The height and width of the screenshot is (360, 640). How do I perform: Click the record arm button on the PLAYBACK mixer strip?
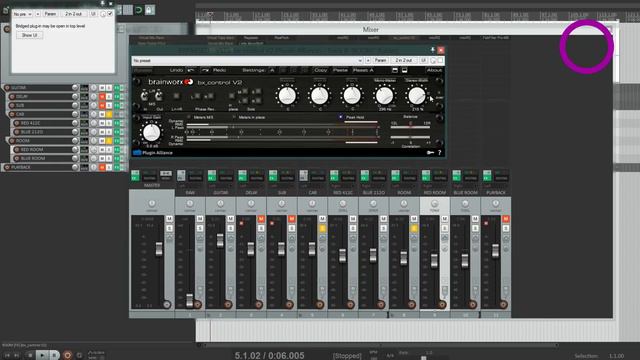tap(504, 304)
